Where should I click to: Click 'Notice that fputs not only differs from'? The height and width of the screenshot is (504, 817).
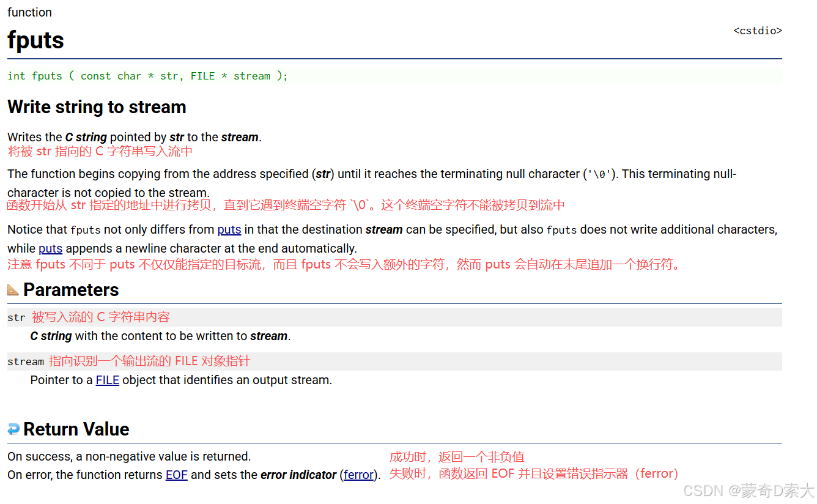[392, 239]
